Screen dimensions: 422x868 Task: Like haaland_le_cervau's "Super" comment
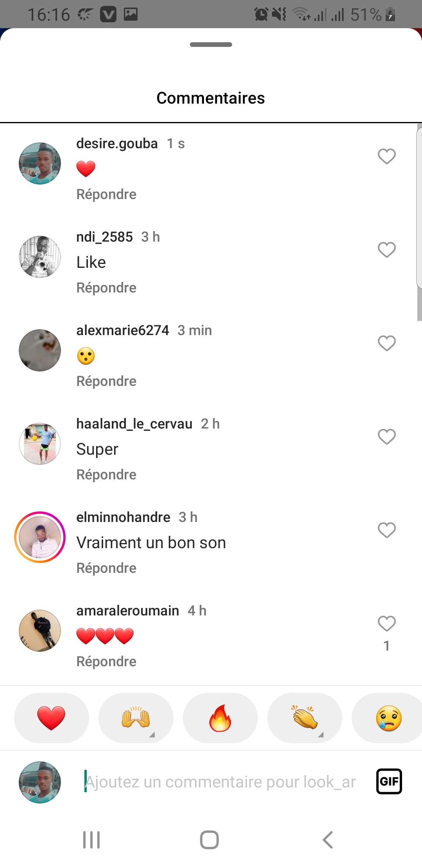click(x=386, y=437)
